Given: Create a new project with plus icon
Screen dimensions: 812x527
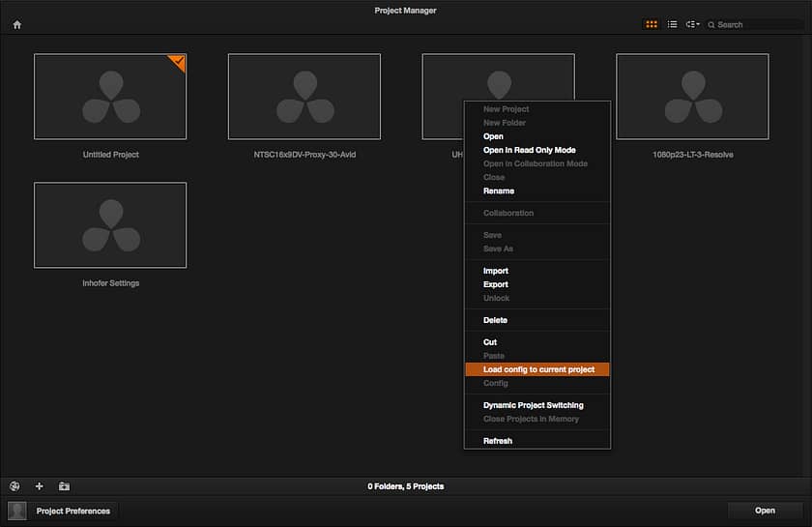Looking at the screenshot, I should pyautogui.click(x=39, y=486).
